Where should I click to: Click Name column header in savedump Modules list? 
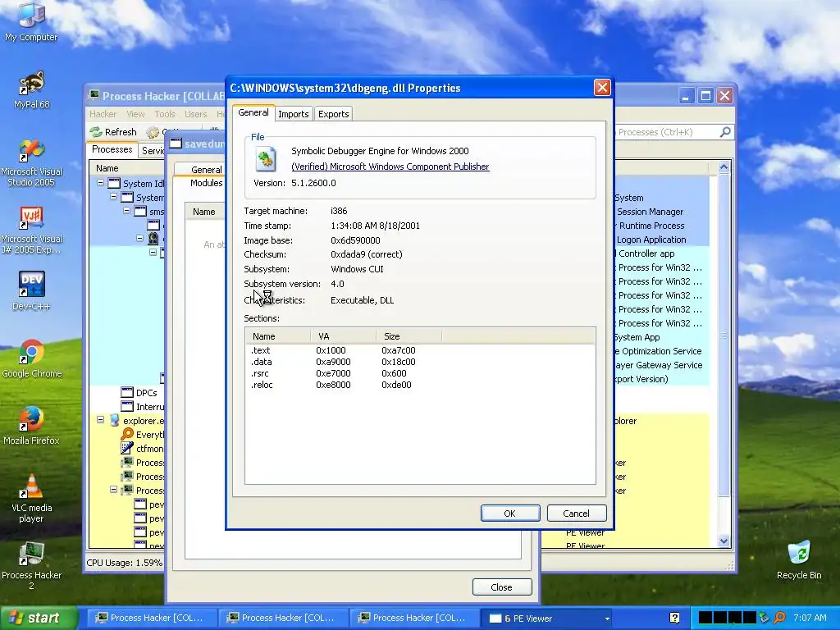205,212
